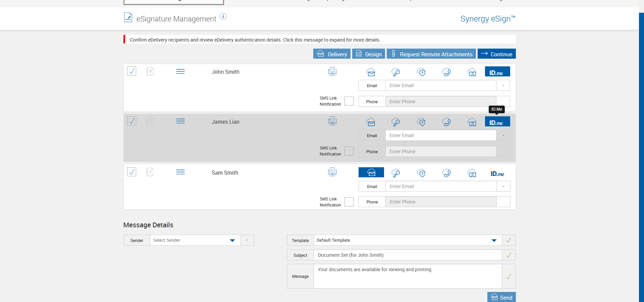Click the Request Remote Attachments button
The image size is (644, 302).
(x=431, y=54)
